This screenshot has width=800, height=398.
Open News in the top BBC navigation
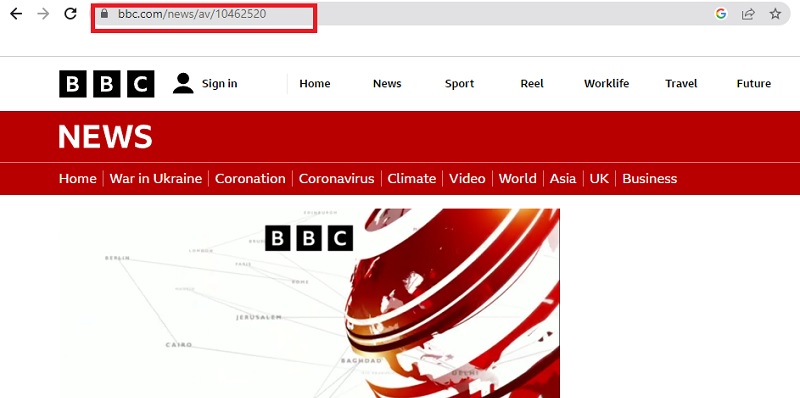pyautogui.click(x=387, y=84)
